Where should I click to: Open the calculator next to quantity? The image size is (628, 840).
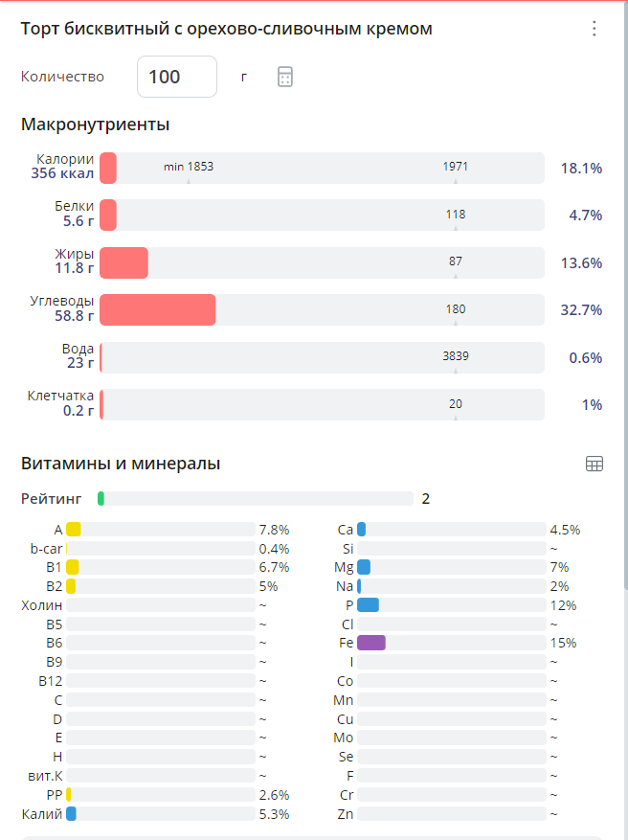click(284, 77)
